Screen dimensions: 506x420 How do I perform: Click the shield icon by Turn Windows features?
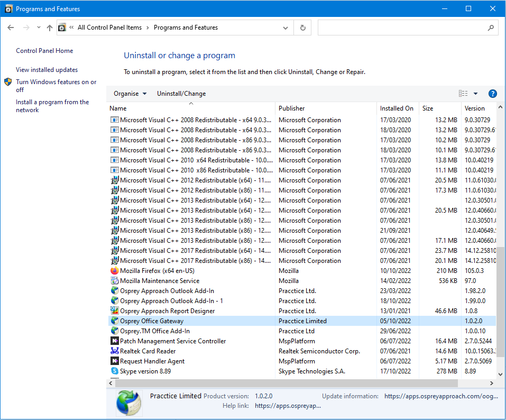(x=8, y=82)
